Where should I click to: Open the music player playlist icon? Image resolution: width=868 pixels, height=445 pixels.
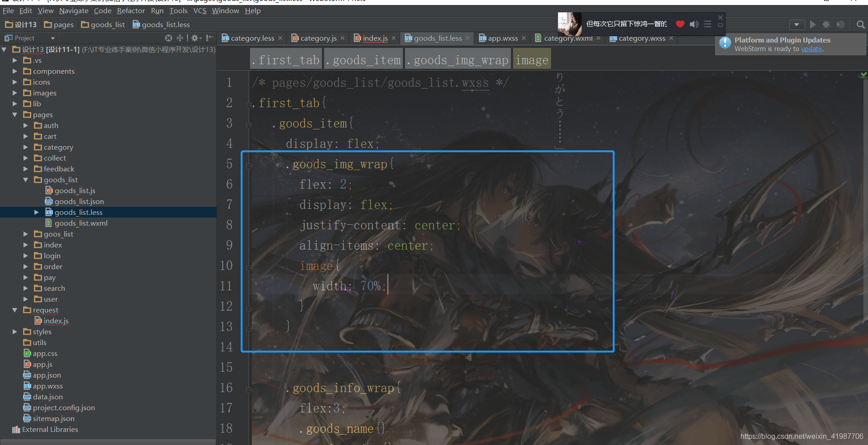[708, 24]
